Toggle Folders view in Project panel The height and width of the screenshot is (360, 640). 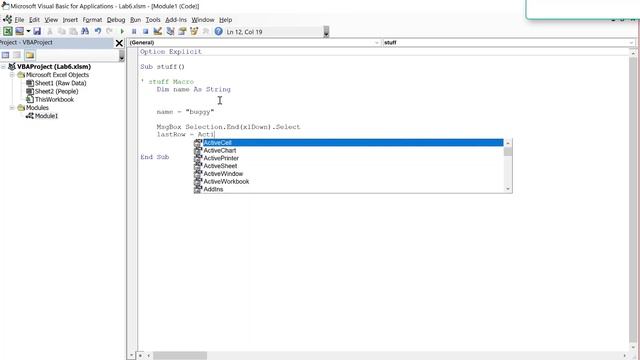[x=30, y=55]
